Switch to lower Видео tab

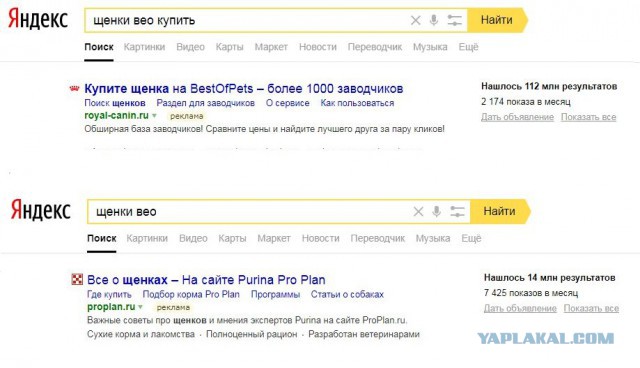193,238
